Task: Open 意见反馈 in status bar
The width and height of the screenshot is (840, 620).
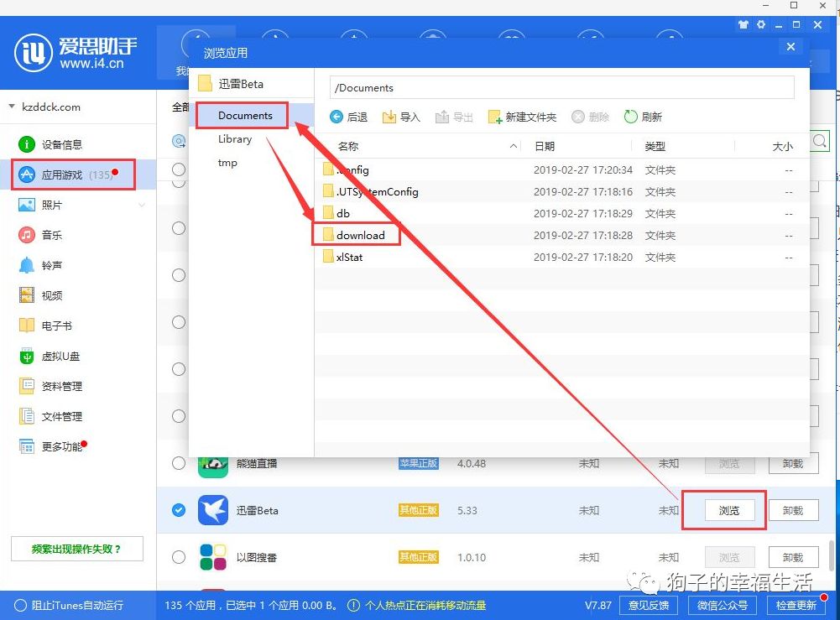Action: click(649, 606)
